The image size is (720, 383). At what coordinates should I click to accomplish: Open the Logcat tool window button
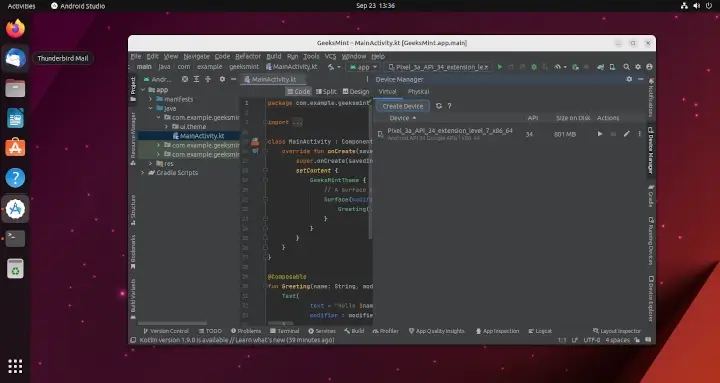click(x=540, y=331)
